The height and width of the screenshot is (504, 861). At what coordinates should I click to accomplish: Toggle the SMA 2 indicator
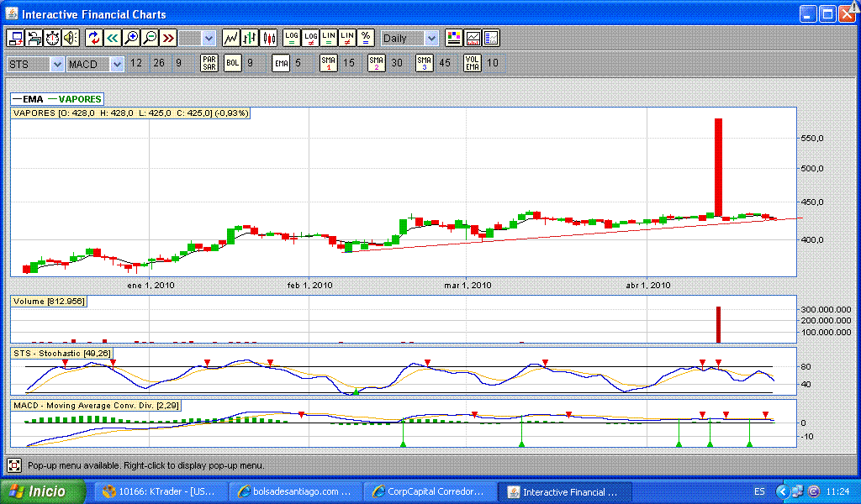click(x=376, y=63)
